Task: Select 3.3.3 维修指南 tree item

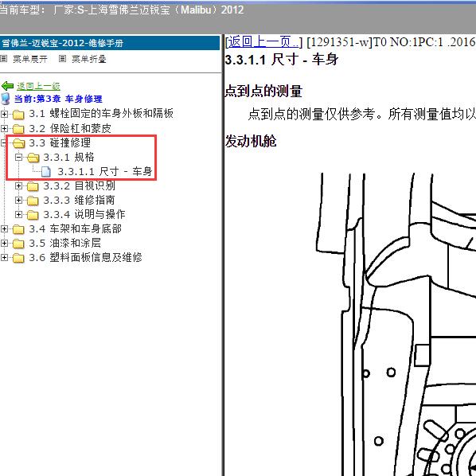Action: coord(80,200)
